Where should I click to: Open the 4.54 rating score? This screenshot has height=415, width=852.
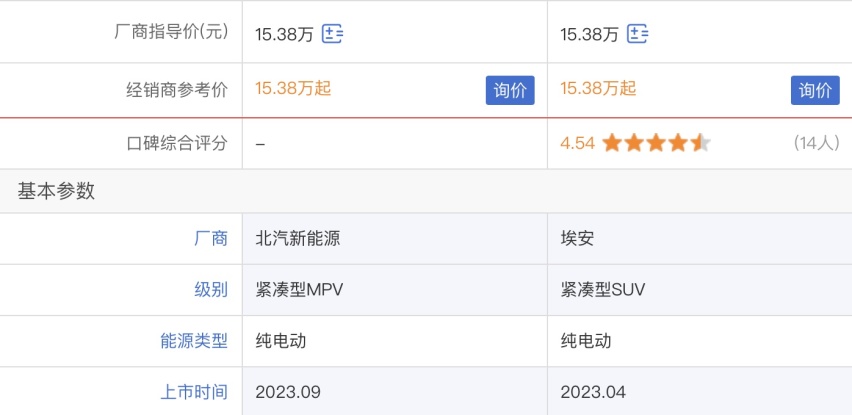pos(578,144)
